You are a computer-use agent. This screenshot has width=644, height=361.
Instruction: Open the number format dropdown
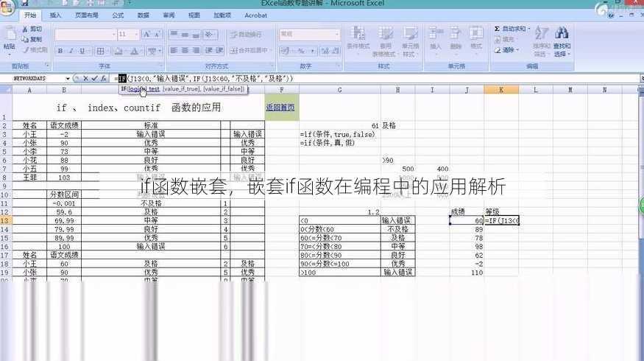[x=337, y=35]
